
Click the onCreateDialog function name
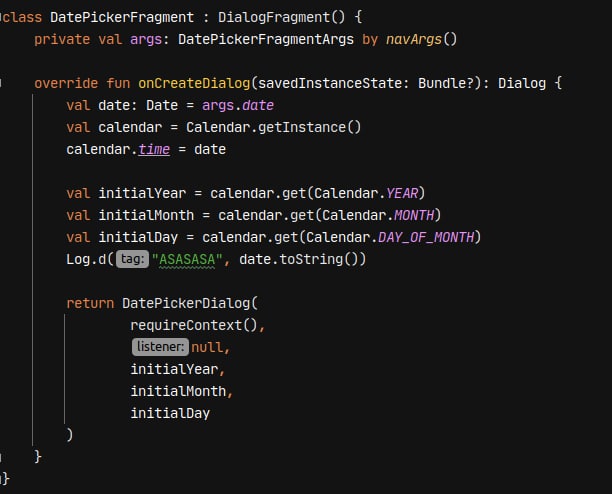coord(194,83)
